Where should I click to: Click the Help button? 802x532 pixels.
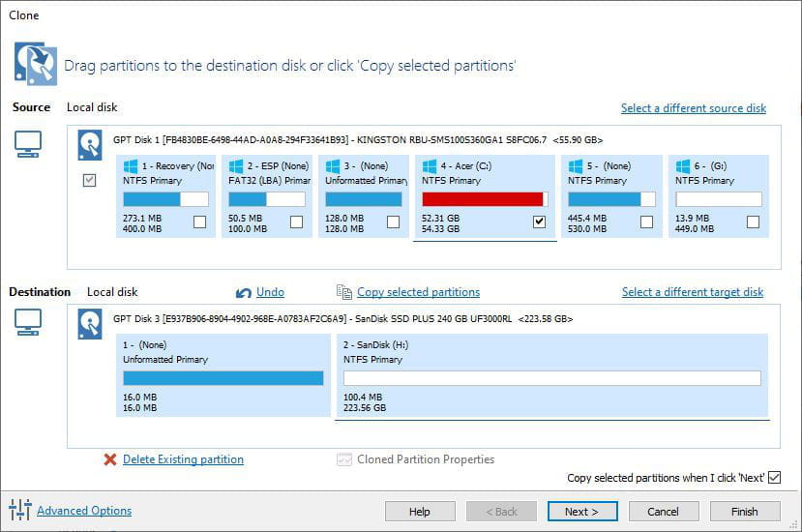point(420,511)
